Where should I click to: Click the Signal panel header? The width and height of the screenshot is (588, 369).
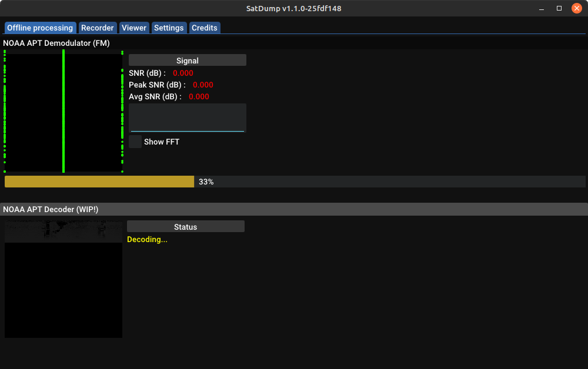tap(187, 60)
